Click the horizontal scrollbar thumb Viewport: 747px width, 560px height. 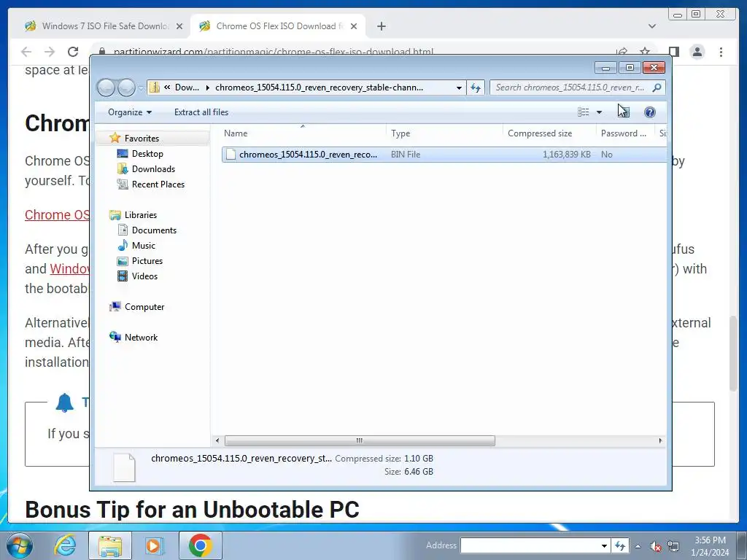click(360, 440)
